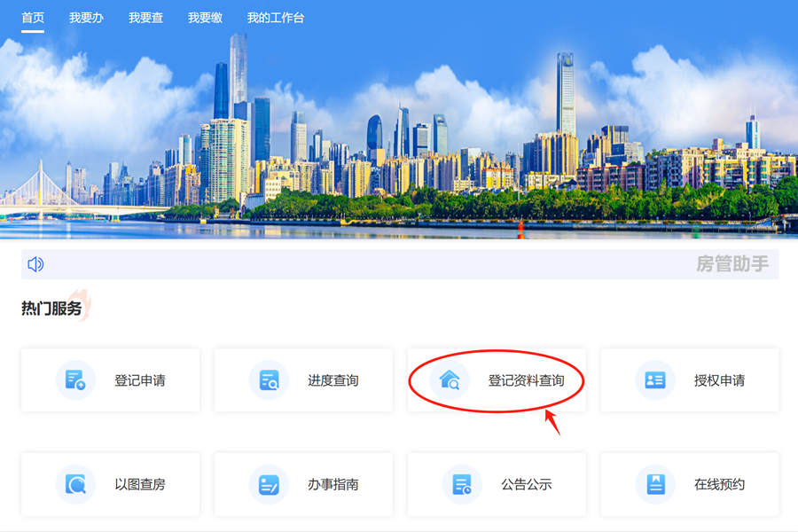
Task: Switch to the 首页 tab
Action: click(32, 16)
